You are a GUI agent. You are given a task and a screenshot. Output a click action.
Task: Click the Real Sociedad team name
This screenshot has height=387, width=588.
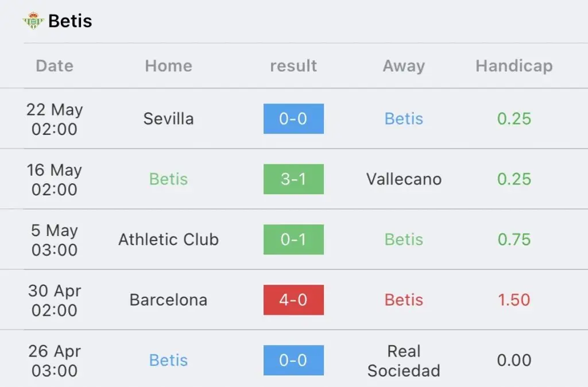click(404, 361)
